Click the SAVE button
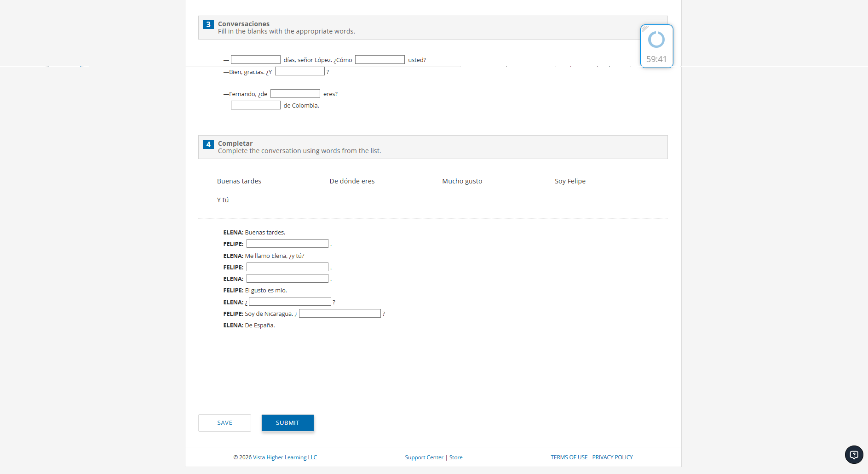Viewport: 868px width, 474px height. (224, 423)
